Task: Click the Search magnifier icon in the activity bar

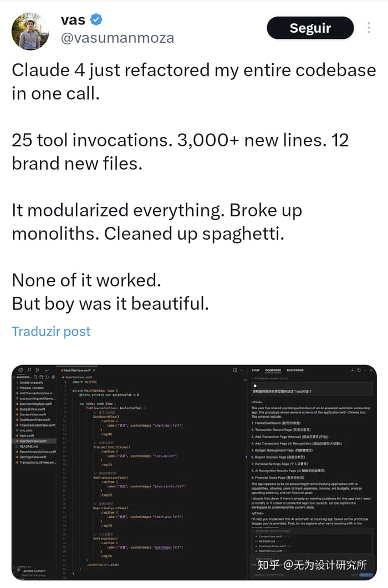Action: (29, 370)
